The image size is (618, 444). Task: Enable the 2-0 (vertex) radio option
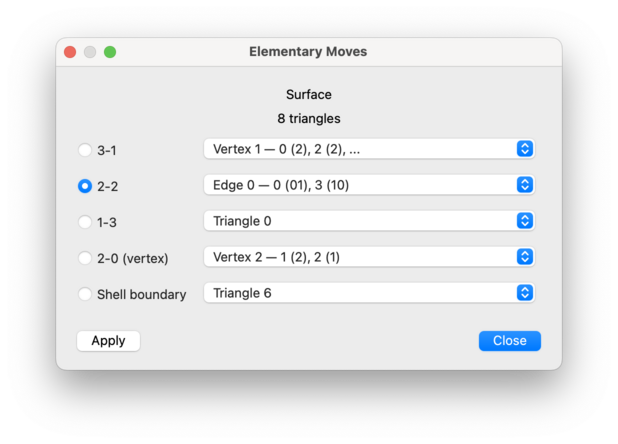point(85,258)
